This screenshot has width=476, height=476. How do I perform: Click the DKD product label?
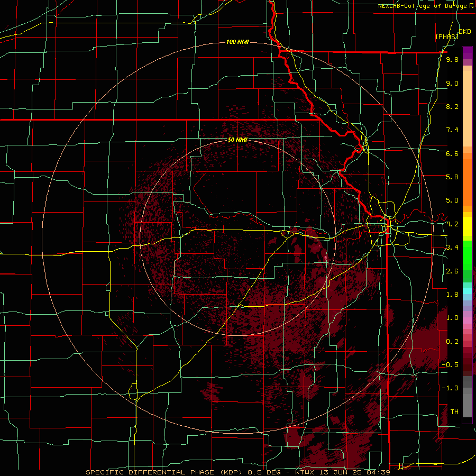[x=465, y=31]
